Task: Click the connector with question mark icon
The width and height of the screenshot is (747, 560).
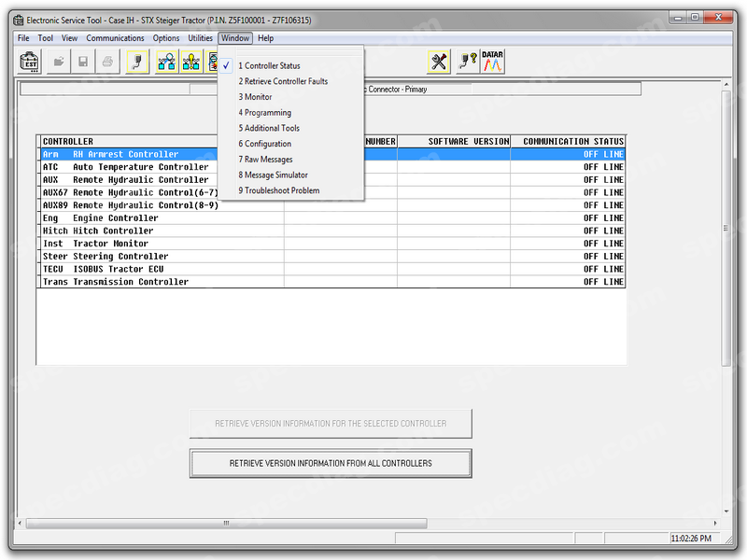Action: tap(467, 62)
